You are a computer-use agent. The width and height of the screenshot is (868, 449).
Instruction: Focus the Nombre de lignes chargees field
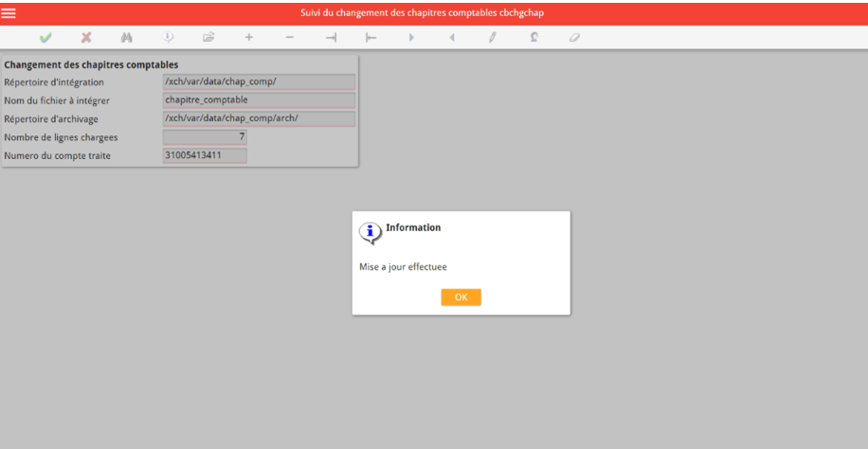point(205,137)
